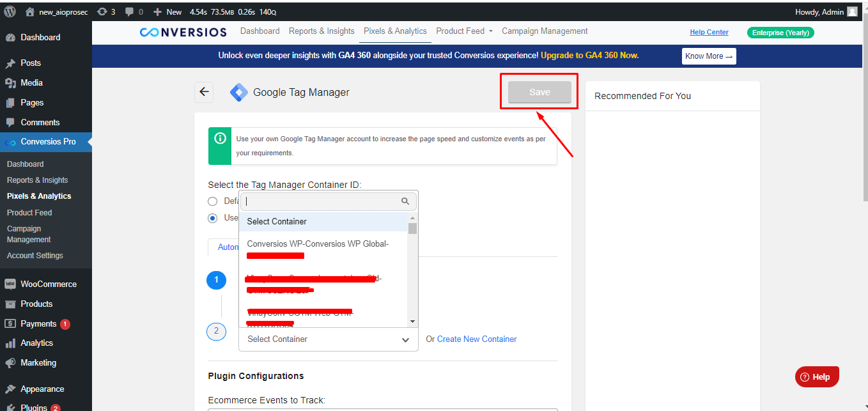Click Upgrade to GA4 360 Now text
This screenshot has height=411, width=868.
[589, 56]
